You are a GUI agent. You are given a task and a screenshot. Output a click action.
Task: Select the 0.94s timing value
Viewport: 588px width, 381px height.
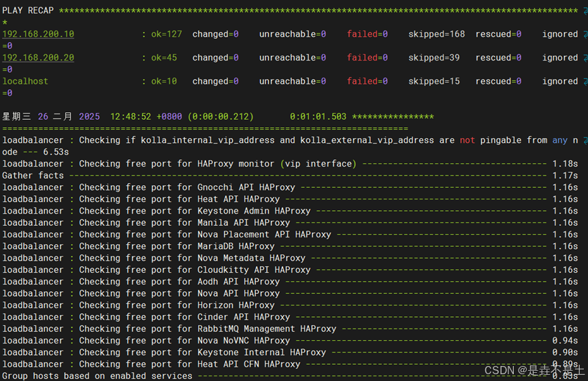565,340
